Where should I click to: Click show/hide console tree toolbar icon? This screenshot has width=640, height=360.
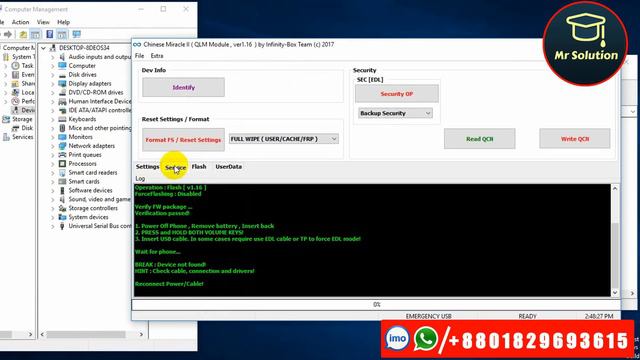[x=36, y=34]
